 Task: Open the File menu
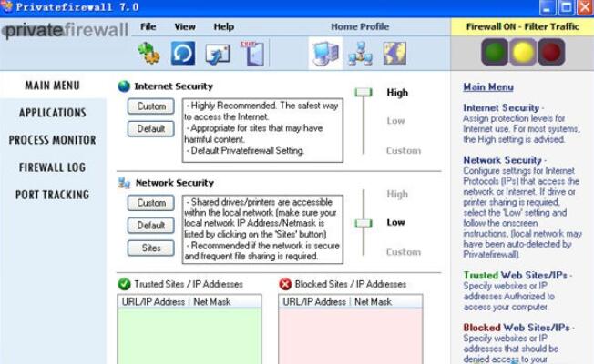[148, 27]
